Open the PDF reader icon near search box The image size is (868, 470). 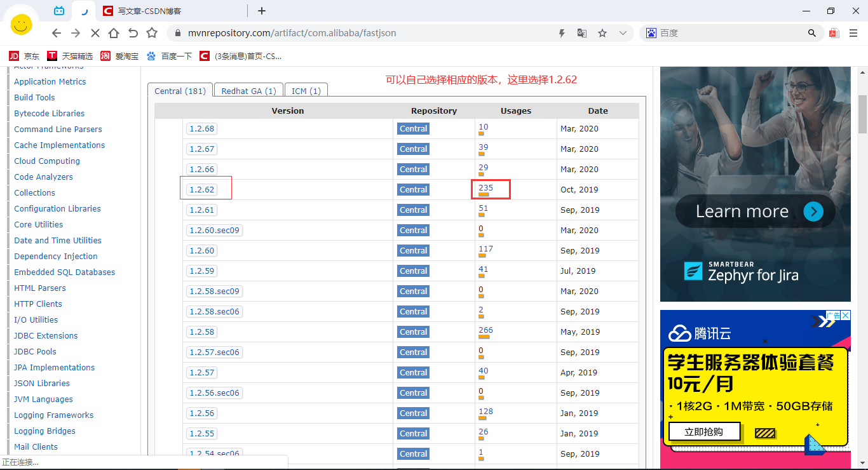pyautogui.click(x=834, y=32)
